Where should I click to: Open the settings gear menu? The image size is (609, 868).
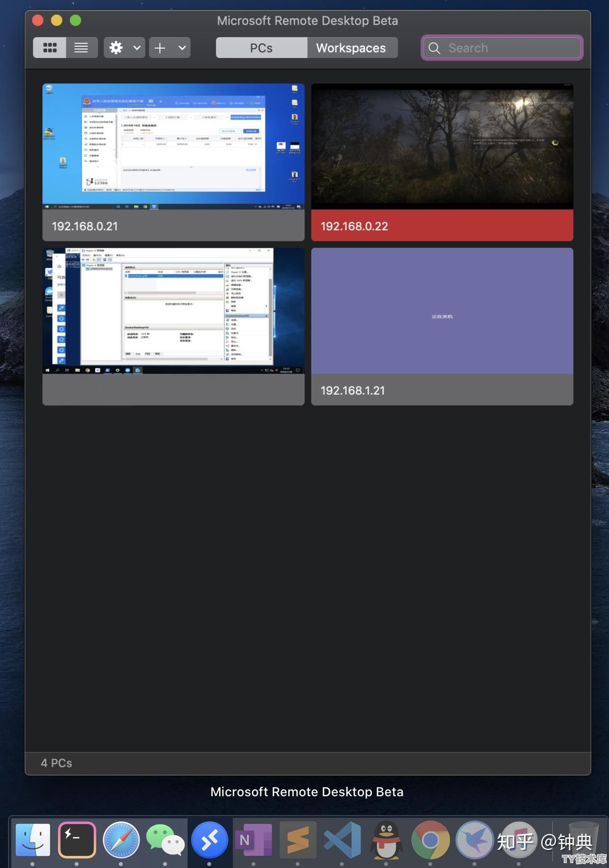[116, 48]
